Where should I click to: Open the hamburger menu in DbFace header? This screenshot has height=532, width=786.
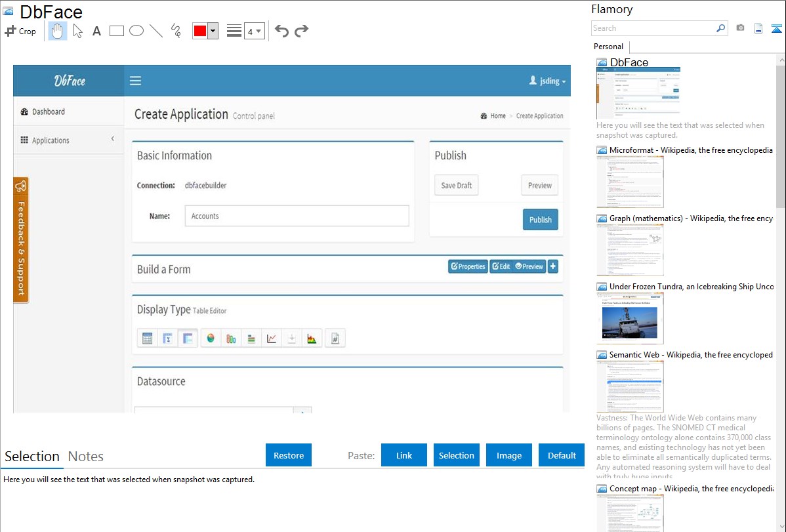click(x=135, y=81)
